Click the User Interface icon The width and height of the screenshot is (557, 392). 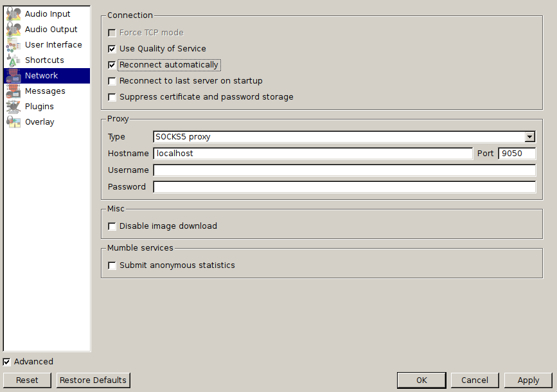click(x=13, y=45)
